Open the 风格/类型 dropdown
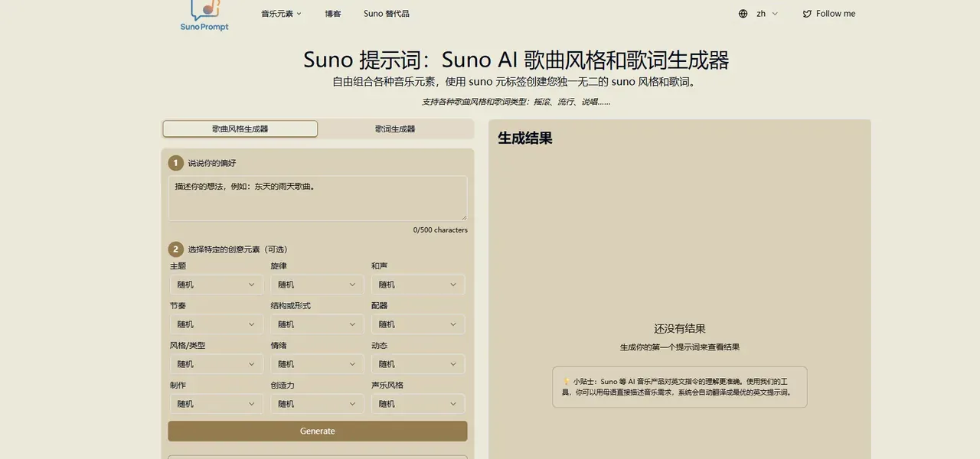The width and height of the screenshot is (980, 459). (217, 364)
